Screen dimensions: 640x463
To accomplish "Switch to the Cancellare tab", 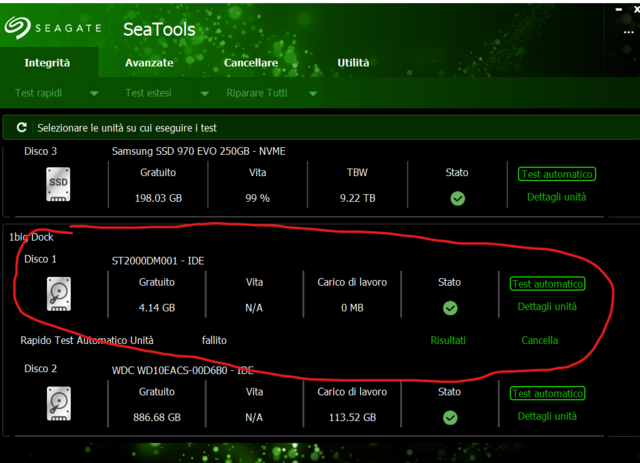I will (251, 62).
